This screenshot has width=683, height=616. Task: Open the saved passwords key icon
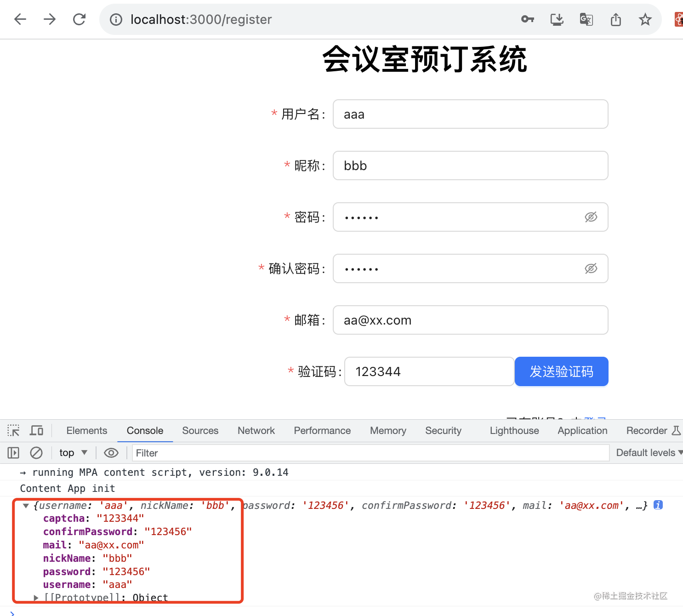[x=527, y=19]
